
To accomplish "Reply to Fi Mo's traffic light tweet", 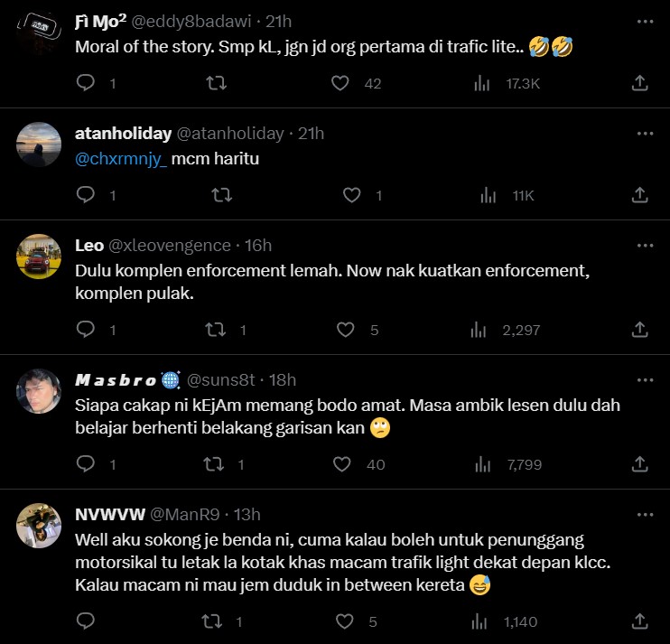I will point(86,83).
